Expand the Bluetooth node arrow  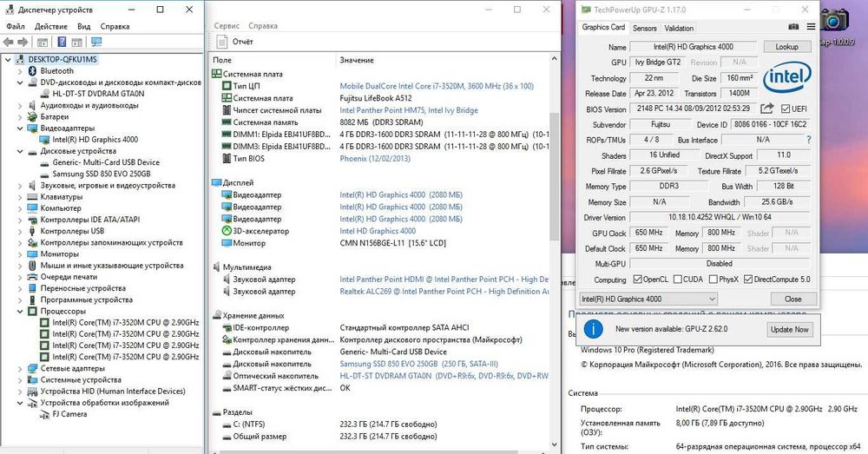point(20,71)
